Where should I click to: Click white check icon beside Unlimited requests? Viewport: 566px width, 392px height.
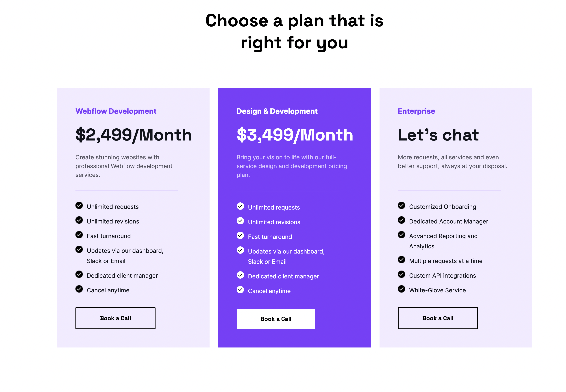point(240,206)
